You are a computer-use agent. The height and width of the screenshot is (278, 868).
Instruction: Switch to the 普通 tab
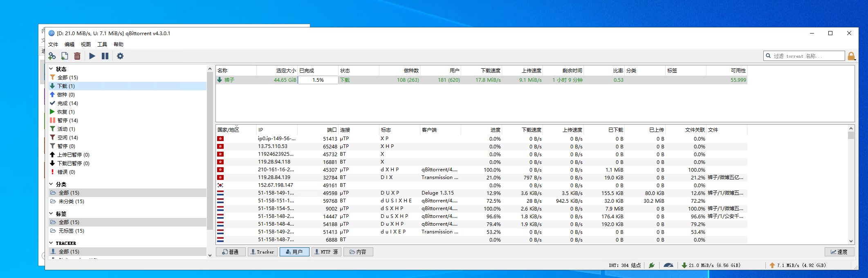coord(231,252)
